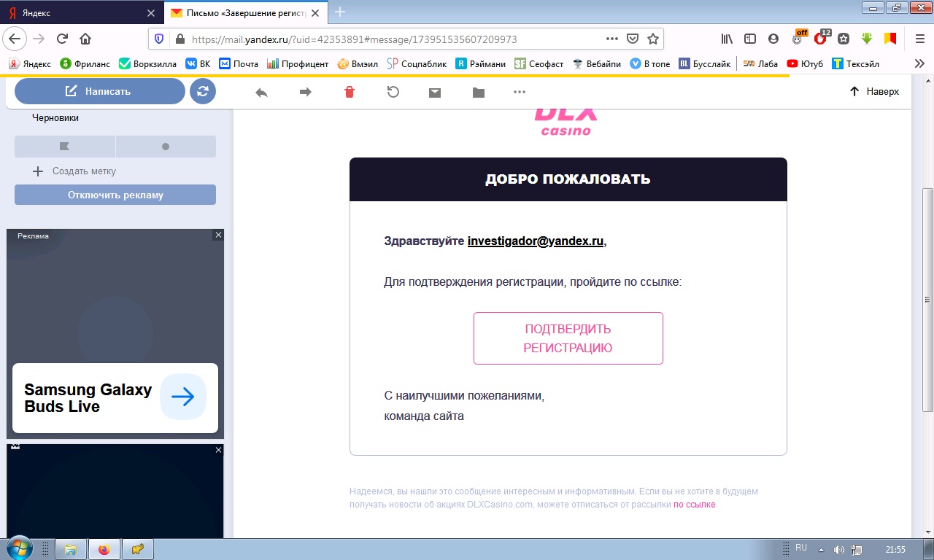Click ПОДТВЕРДИТЬ РЕГИСТРАЦИЮ button
The width and height of the screenshot is (934, 560).
[x=568, y=338]
